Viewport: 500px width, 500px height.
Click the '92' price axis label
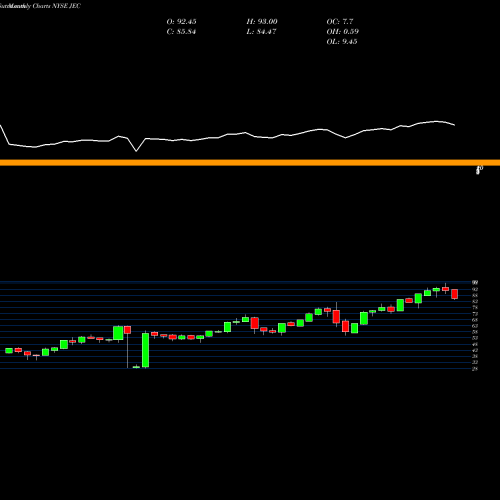coord(475,289)
